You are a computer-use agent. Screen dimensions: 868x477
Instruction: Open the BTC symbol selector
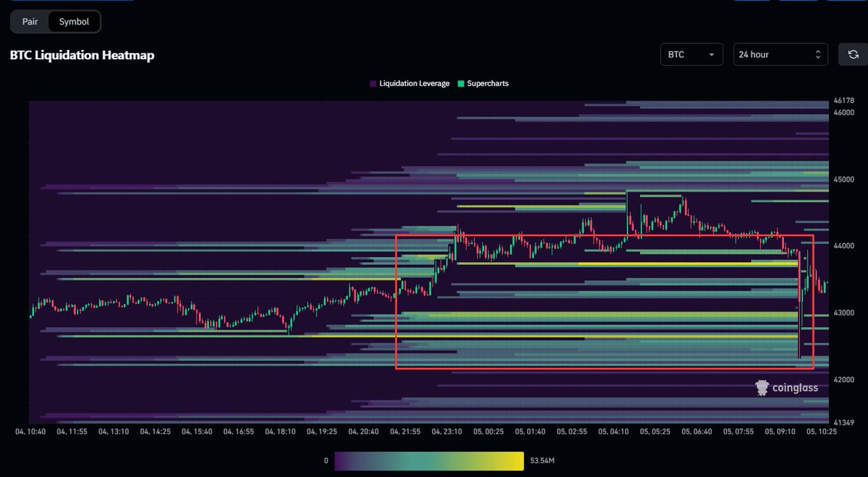click(692, 54)
